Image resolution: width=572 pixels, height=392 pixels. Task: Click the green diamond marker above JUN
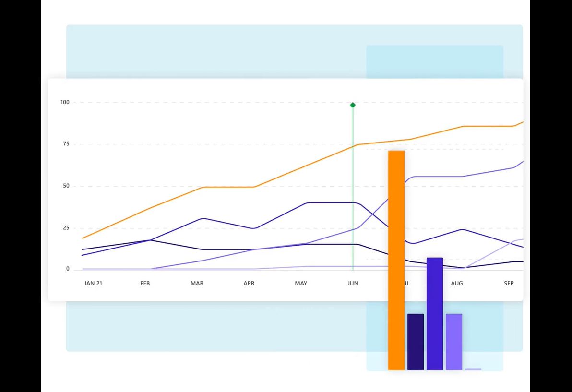coord(353,104)
